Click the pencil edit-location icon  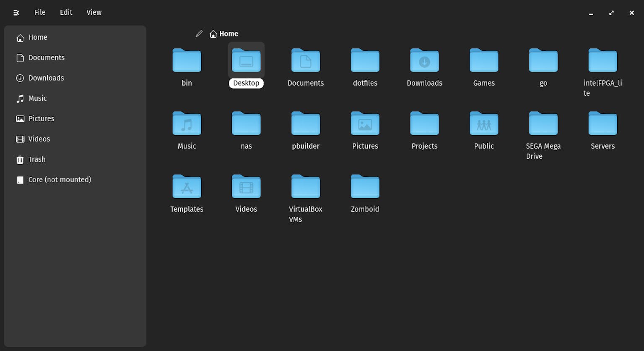(199, 34)
